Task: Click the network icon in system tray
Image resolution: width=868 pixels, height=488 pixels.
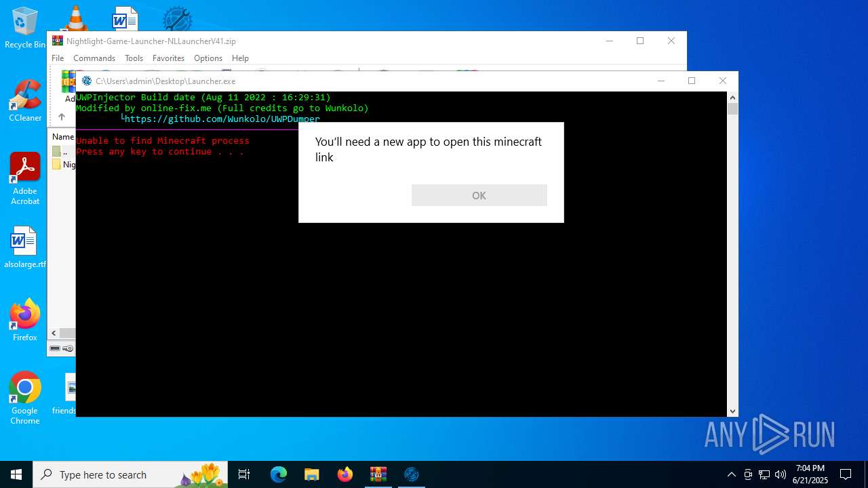Action: coord(764,474)
